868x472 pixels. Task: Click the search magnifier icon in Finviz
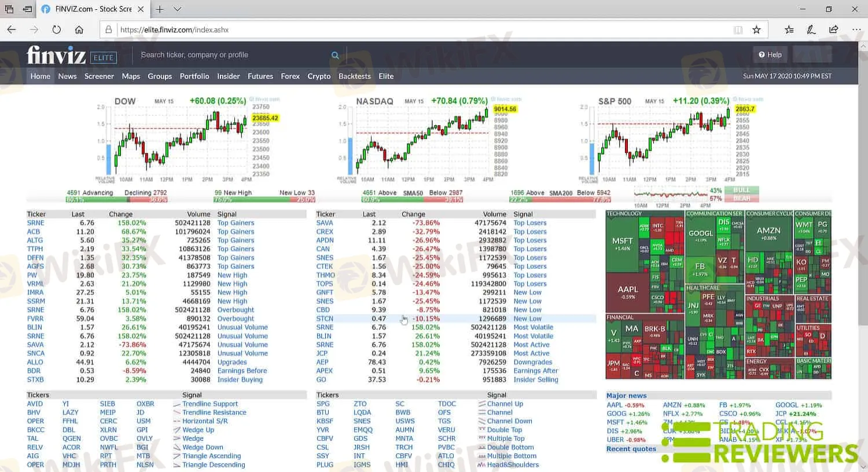tap(335, 55)
